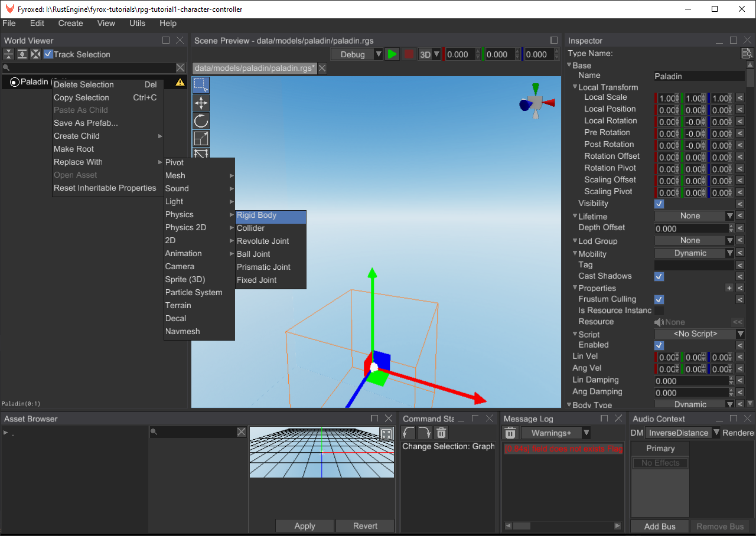756x536 pixels.
Task: Clear the Command Stack with trash icon
Action: coord(441,433)
